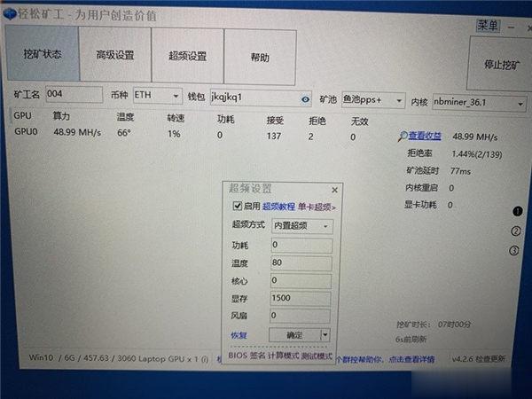Click the 确定 button
532x399 pixels.
(294, 335)
